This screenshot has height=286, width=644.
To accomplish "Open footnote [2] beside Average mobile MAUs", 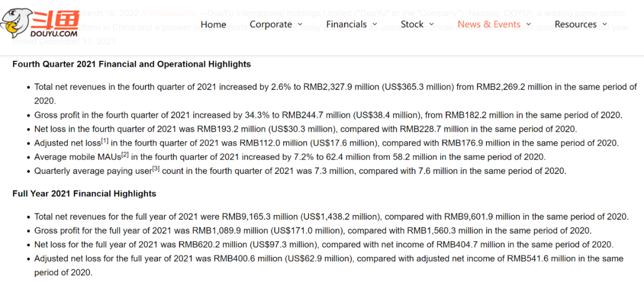I will [125, 155].
